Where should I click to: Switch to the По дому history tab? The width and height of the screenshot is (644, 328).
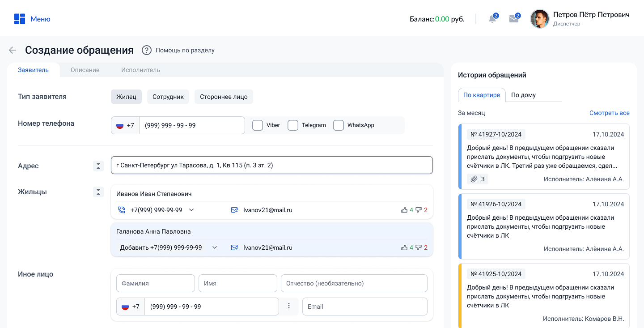(523, 95)
